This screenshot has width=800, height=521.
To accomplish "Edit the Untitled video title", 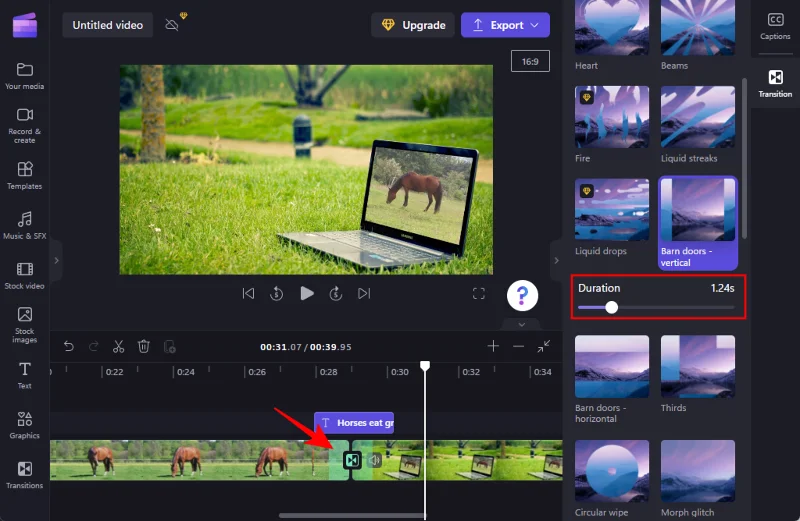I will point(108,25).
